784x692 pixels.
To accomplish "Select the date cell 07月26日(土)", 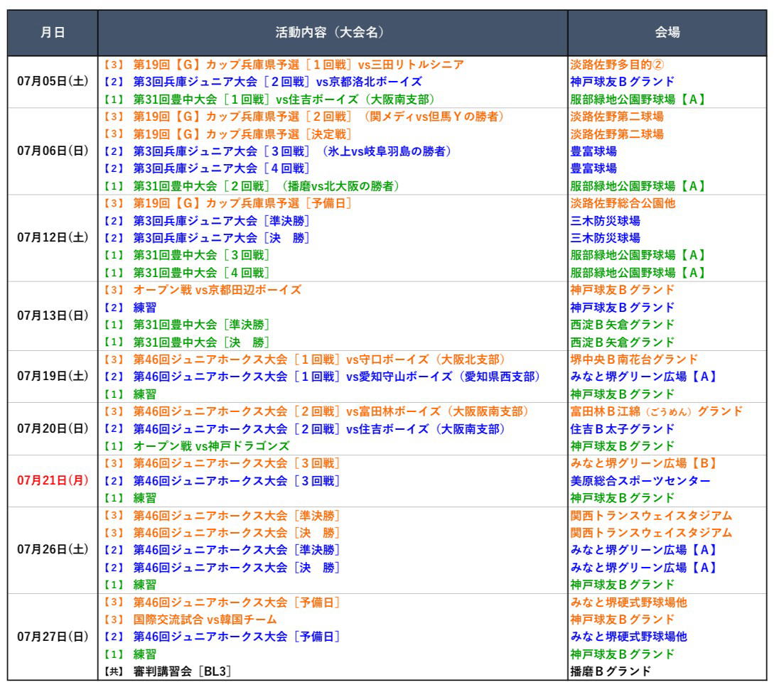I will pyautogui.click(x=53, y=550).
